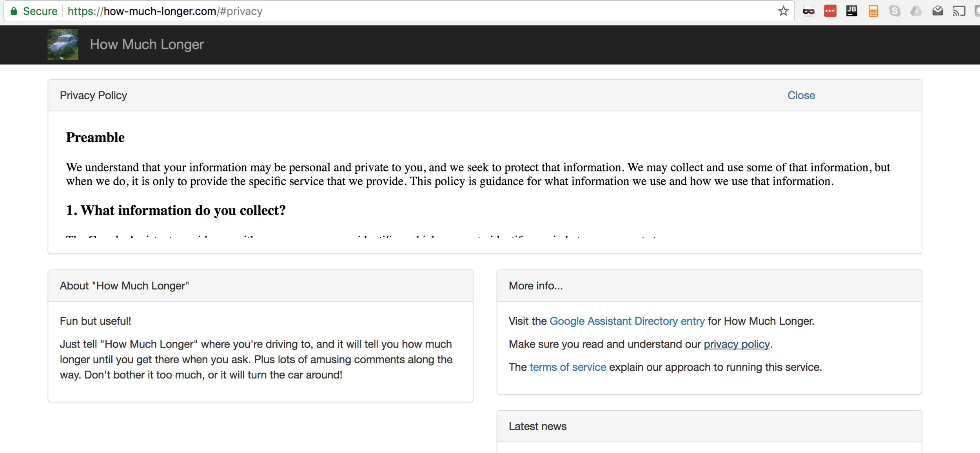Click the blue car logo image

(x=63, y=44)
